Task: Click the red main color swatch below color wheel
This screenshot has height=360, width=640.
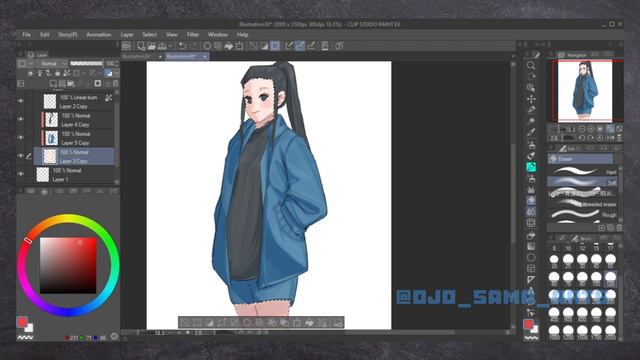Action: (x=22, y=322)
